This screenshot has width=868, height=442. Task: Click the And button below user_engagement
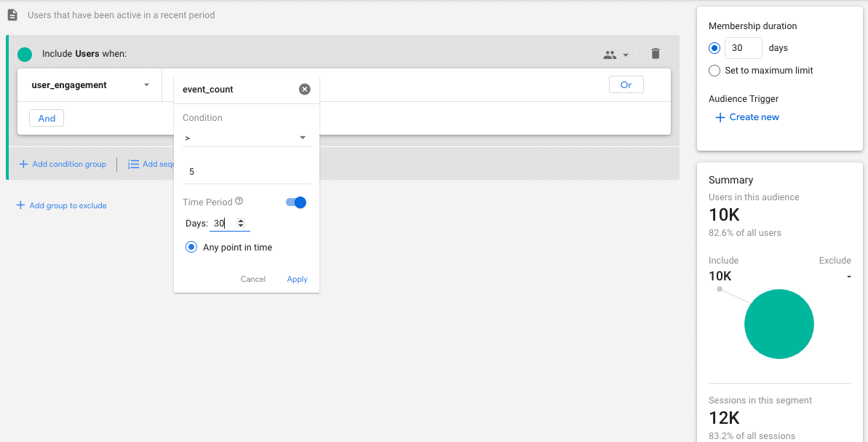46,117
